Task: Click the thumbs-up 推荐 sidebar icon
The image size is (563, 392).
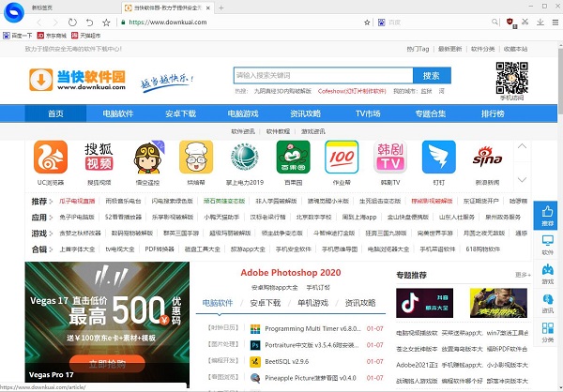Action: (547, 216)
